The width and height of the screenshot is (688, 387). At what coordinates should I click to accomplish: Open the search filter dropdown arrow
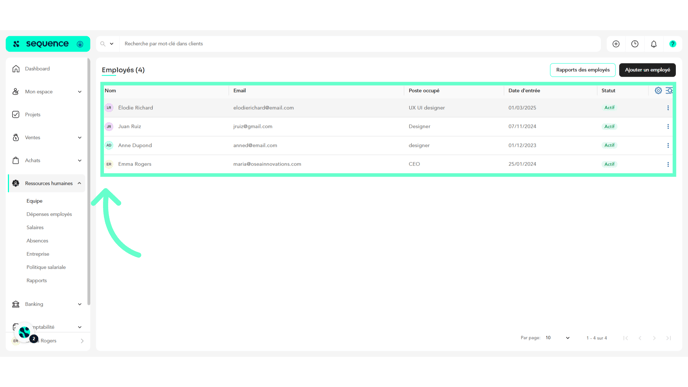pos(111,44)
